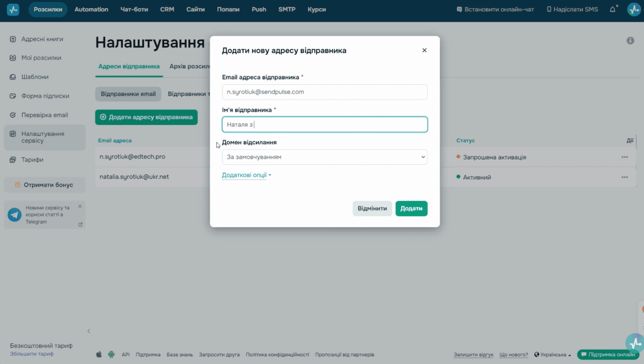The image size is (644, 364).
Task: Click the floating SendPulse chat widget icon
Action: pyautogui.click(x=635, y=343)
